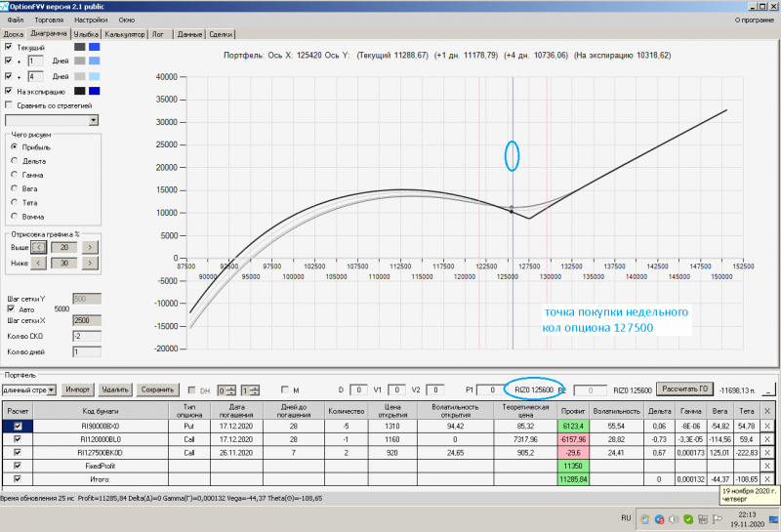The image size is (781, 532).
Task: Select the Гамма radio button
Action: [15, 175]
